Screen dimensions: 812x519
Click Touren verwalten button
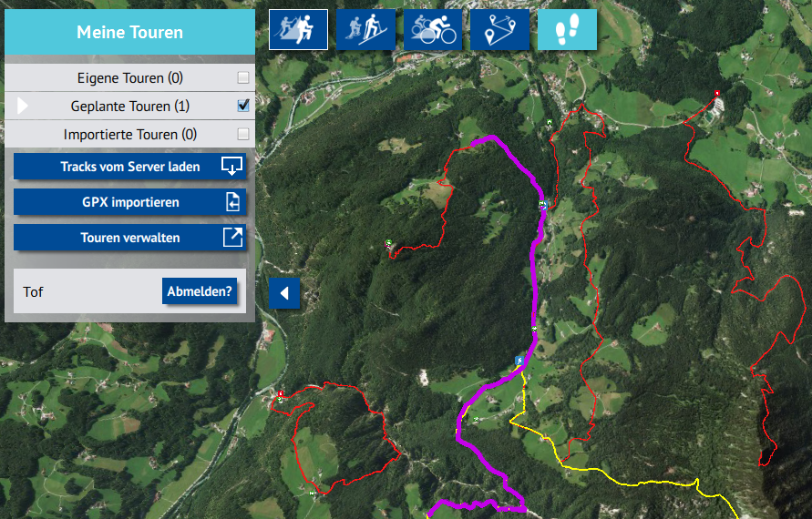[129, 238]
